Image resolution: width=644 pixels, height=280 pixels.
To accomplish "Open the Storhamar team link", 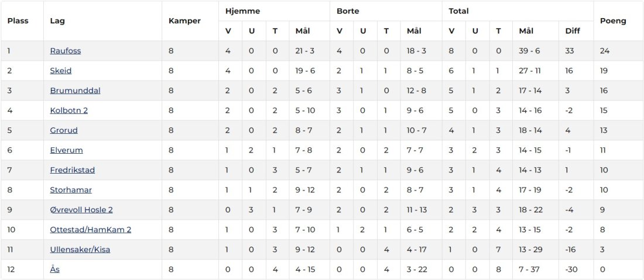I will [71, 190].
